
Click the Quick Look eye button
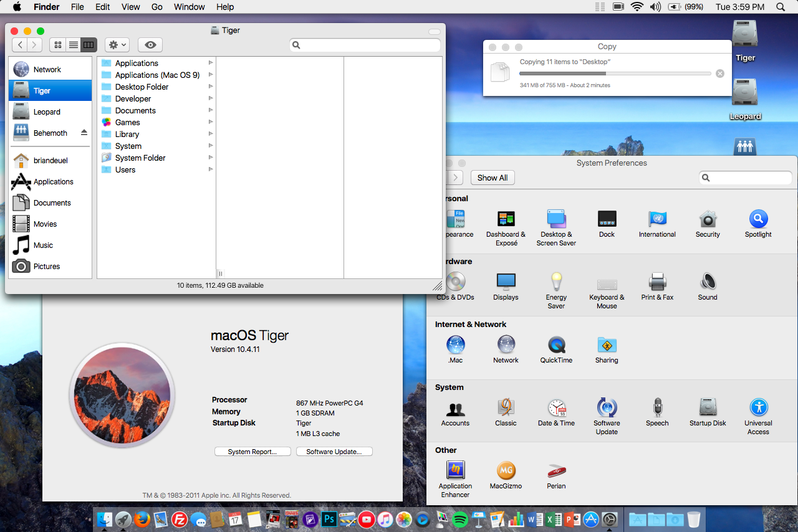pos(150,45)
